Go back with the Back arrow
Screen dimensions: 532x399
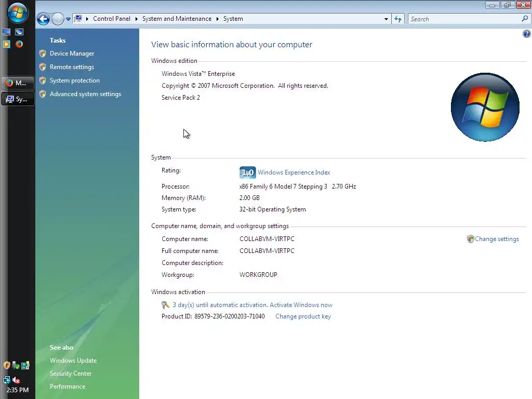44,19
